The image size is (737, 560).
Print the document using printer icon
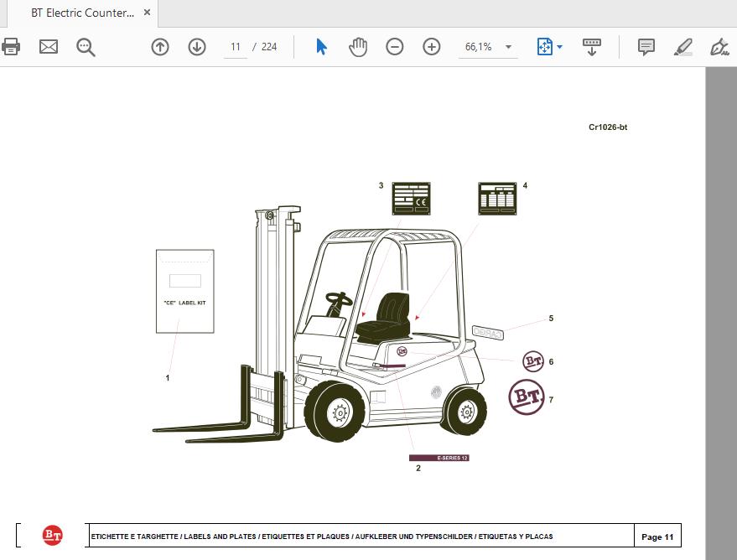(x=10, y=47)
